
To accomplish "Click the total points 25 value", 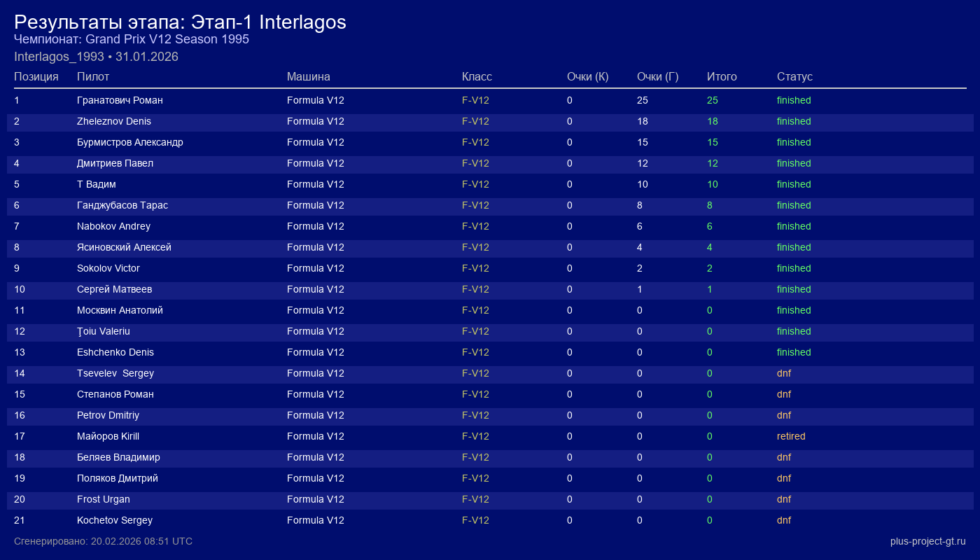I will coord(712,100).
